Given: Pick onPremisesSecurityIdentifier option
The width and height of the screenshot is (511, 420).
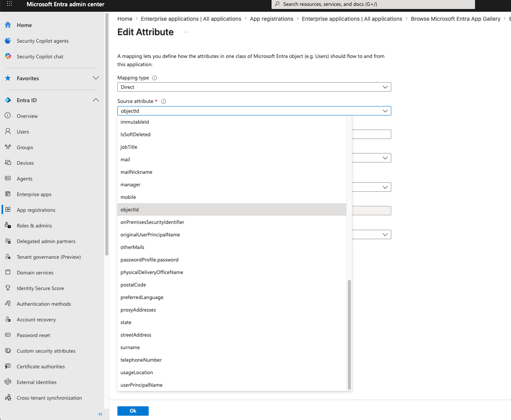Looking at the screenshot, I should pyautogui.click(x=232, y=222).
